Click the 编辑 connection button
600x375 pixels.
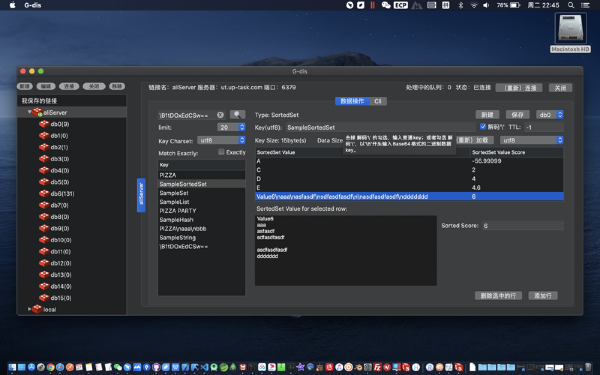(x=46, y=86)
